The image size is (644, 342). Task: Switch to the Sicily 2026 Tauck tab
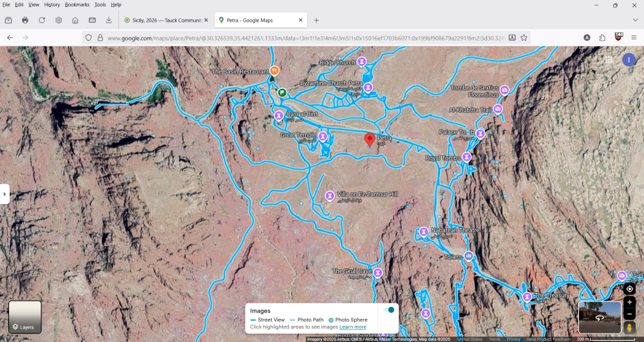[166, 20]
